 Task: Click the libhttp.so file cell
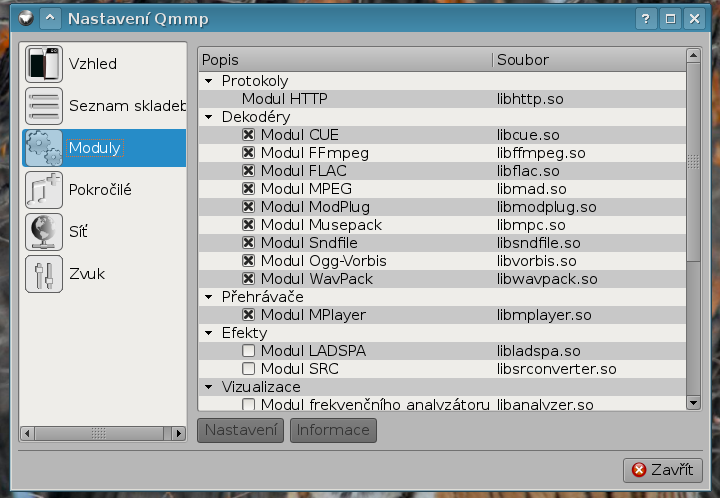click(x=530, y=99)
